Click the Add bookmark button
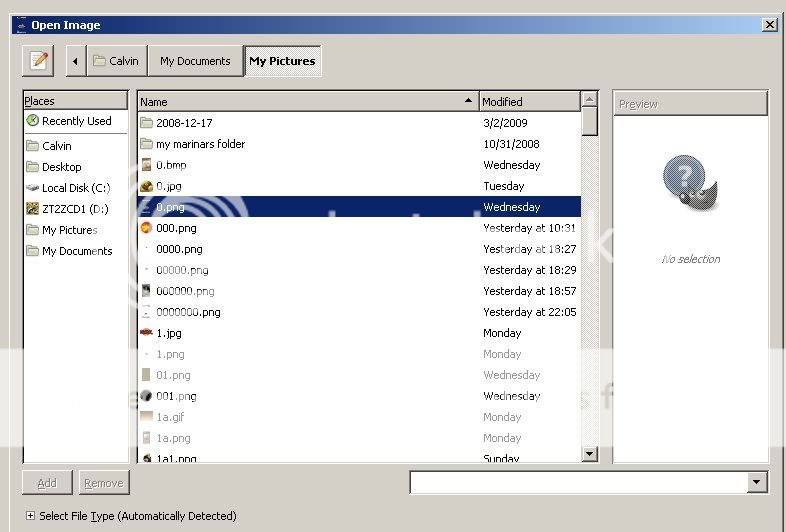Viewport: 786px width, 532px height. (x=47, y=483)
